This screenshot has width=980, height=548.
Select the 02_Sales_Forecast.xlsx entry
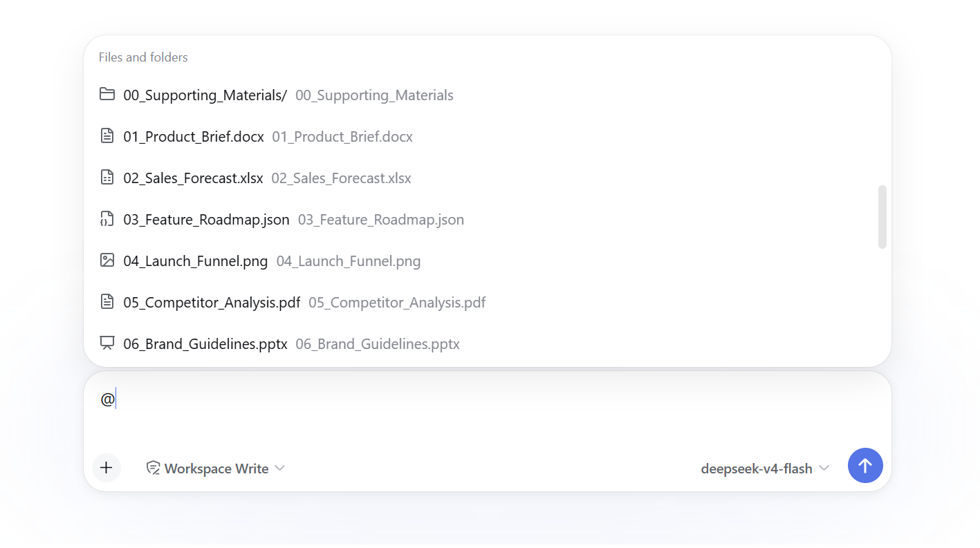point(487,178)
